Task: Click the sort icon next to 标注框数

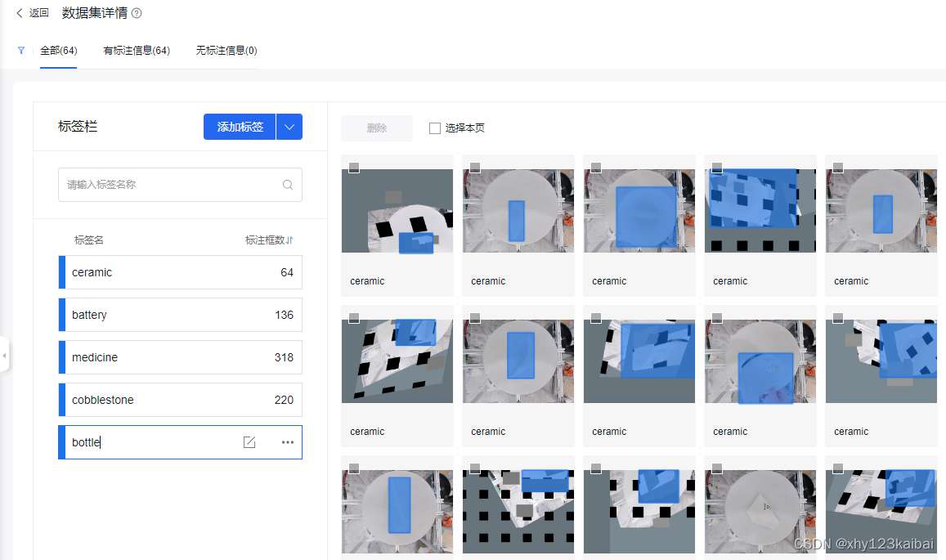Action: point(290,240)
